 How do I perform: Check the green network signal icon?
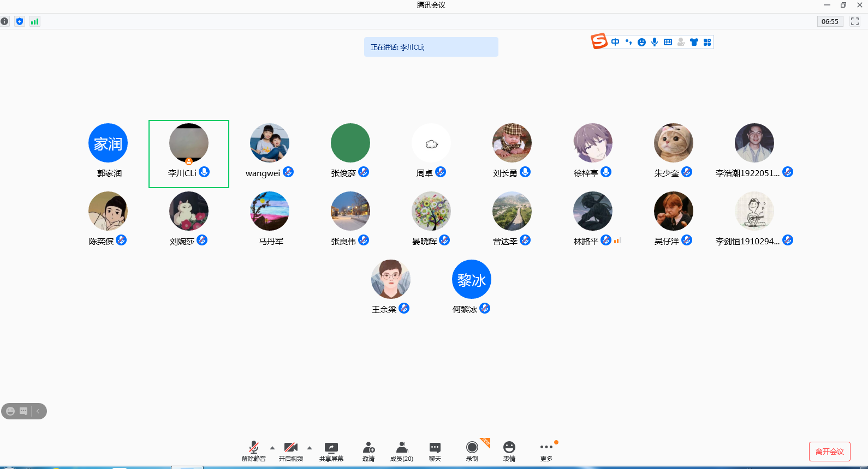pos(35,21)
